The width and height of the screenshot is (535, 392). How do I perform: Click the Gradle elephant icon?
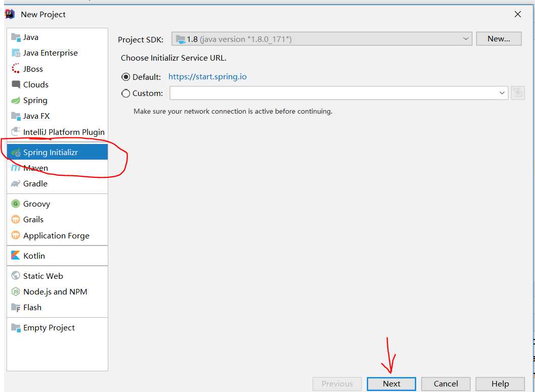point(16,184)
